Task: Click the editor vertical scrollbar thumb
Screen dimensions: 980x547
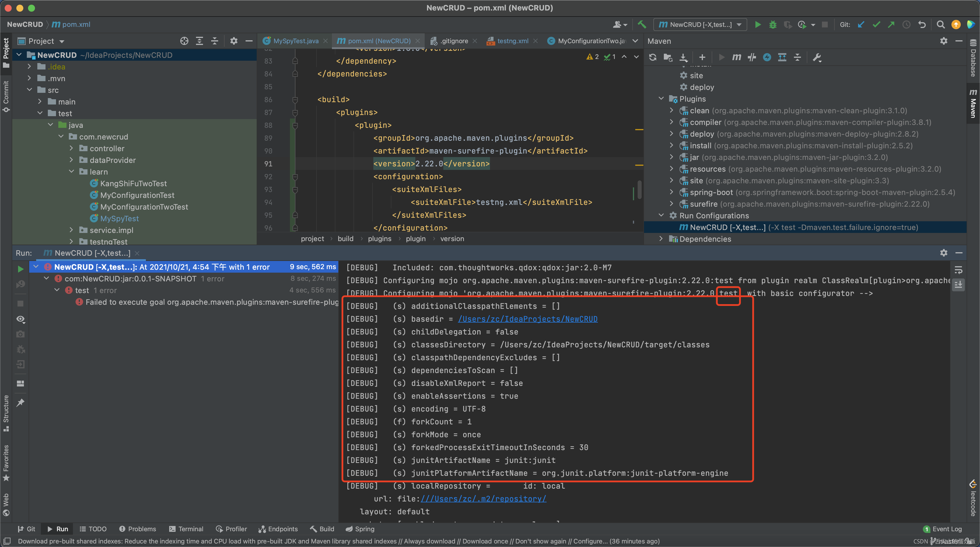Action: click(640, 189)
